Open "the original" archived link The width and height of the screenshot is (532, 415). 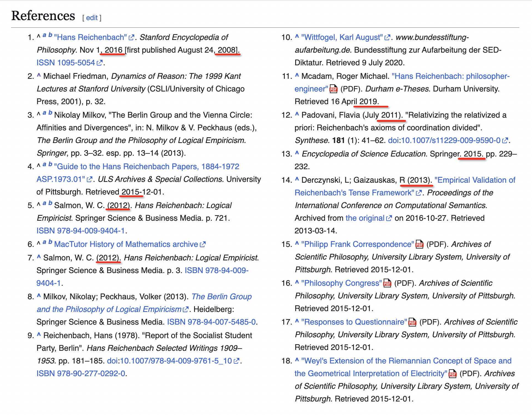click(x=365, y=218)
